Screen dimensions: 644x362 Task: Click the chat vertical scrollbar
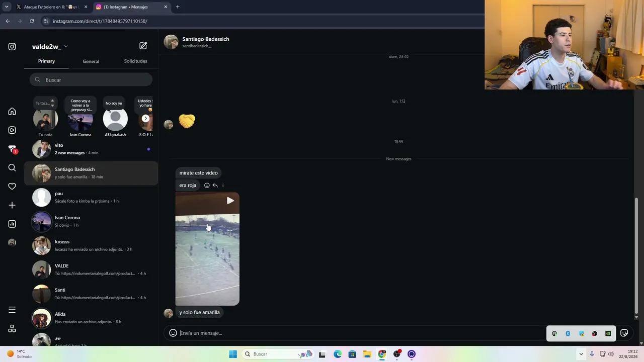point(636,256)
